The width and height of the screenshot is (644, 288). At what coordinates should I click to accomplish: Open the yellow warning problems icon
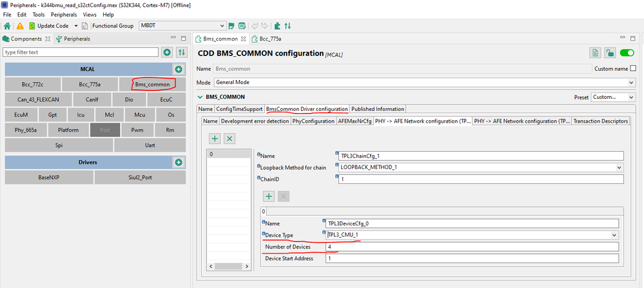point(20,26)
